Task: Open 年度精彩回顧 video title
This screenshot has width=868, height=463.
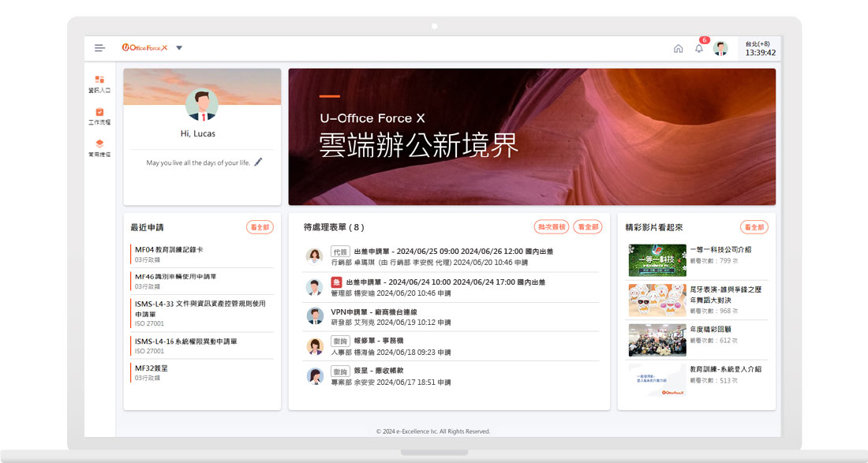Action: [711, 329]
